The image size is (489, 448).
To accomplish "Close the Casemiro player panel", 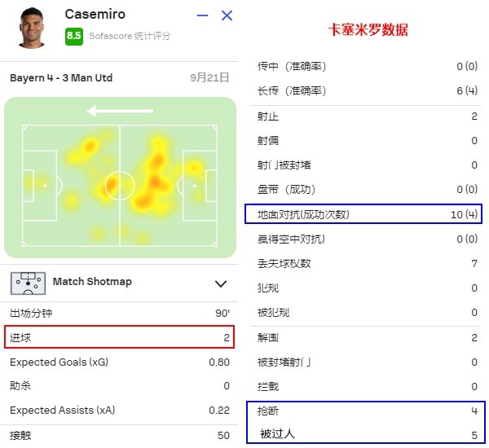I will [227, 15].
